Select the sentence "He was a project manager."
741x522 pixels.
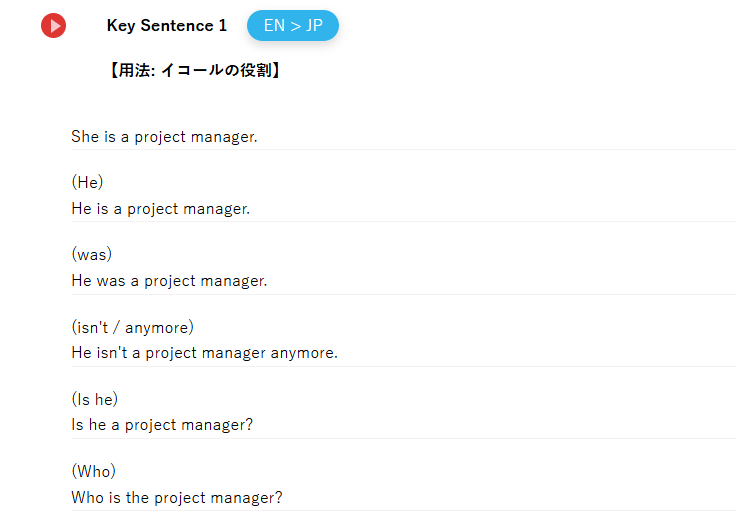click(169, 281)
